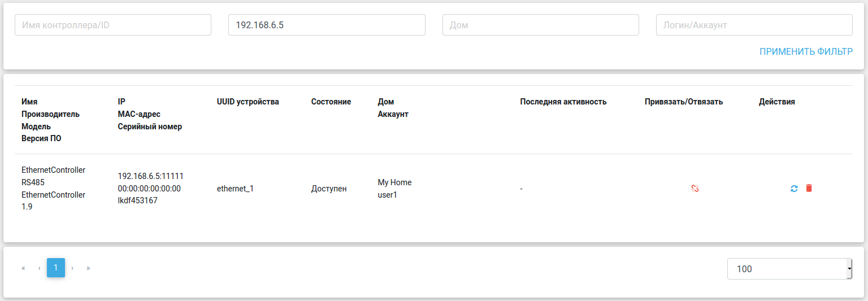The width and height of the screenshot is (868, 301).
Task: Focus the Имя контроллера/ID filter field
Action: (x=113, y=25)
